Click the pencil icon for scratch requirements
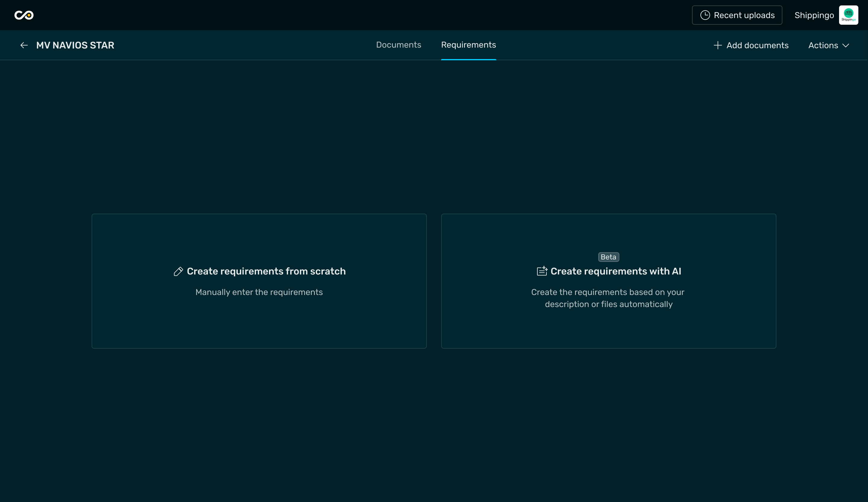868x502 pixels. pos(178,271)
